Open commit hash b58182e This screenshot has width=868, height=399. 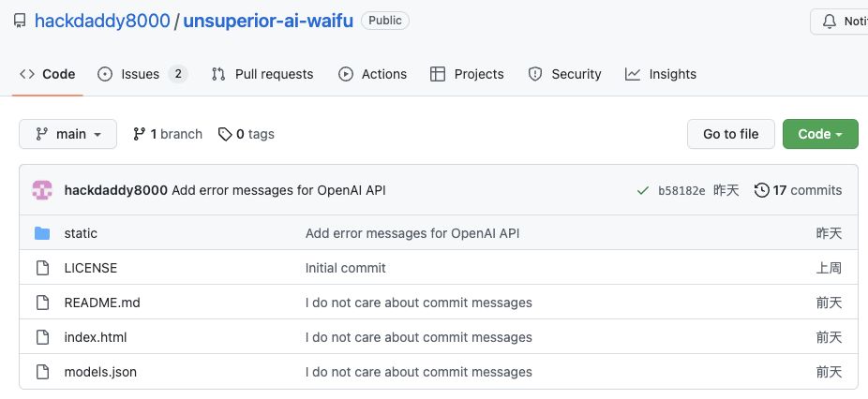(681, 190)
